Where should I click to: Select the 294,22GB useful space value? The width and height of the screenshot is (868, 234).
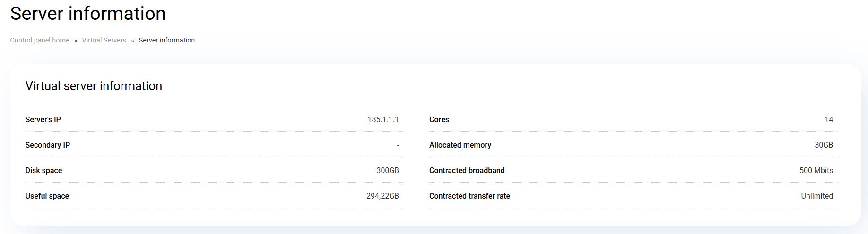coord(382,196)
